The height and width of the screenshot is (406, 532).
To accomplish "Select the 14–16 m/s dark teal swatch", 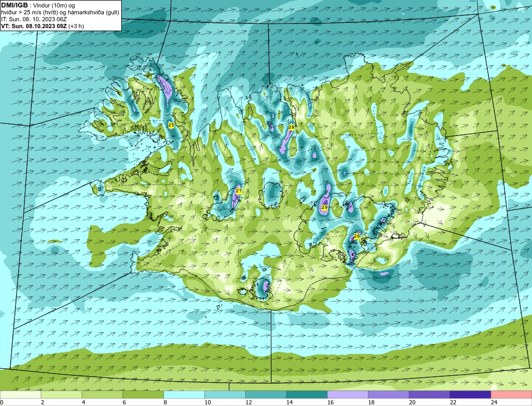I will [x=307, y=395].
